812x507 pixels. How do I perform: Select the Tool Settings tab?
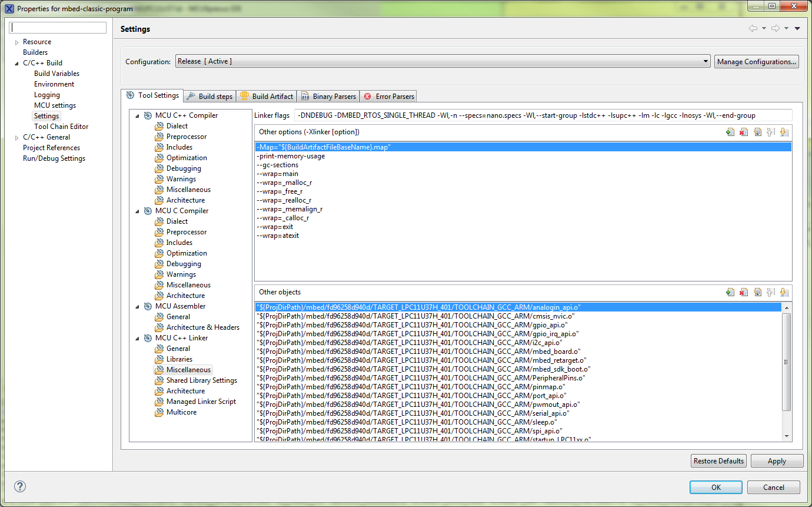[152, 95]
